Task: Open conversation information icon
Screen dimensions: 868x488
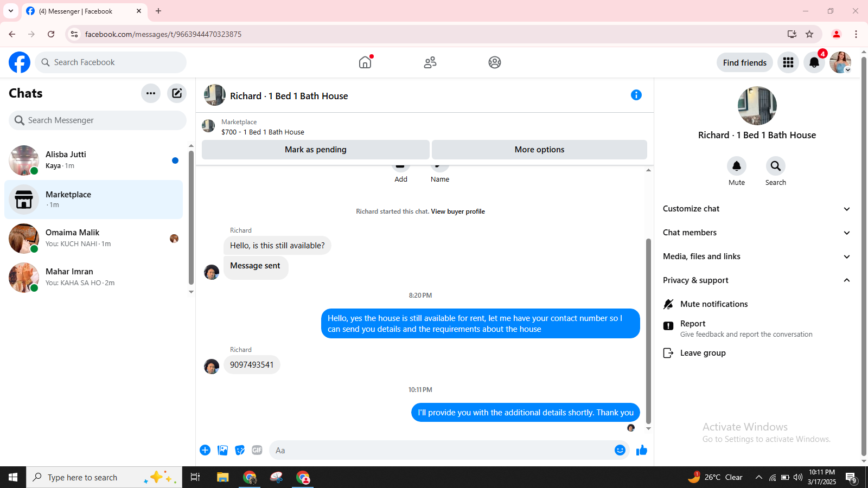Action: pyautogui.click(x=636, y=95)
